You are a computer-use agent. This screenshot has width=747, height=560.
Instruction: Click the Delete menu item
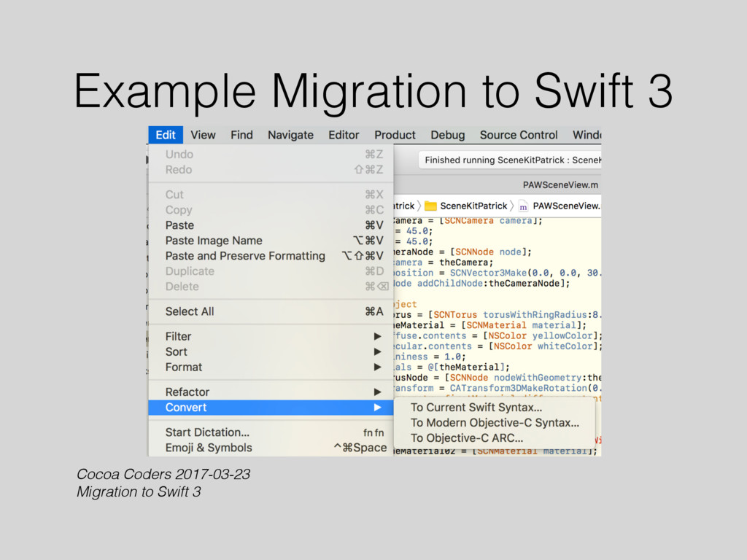[271, 287]
